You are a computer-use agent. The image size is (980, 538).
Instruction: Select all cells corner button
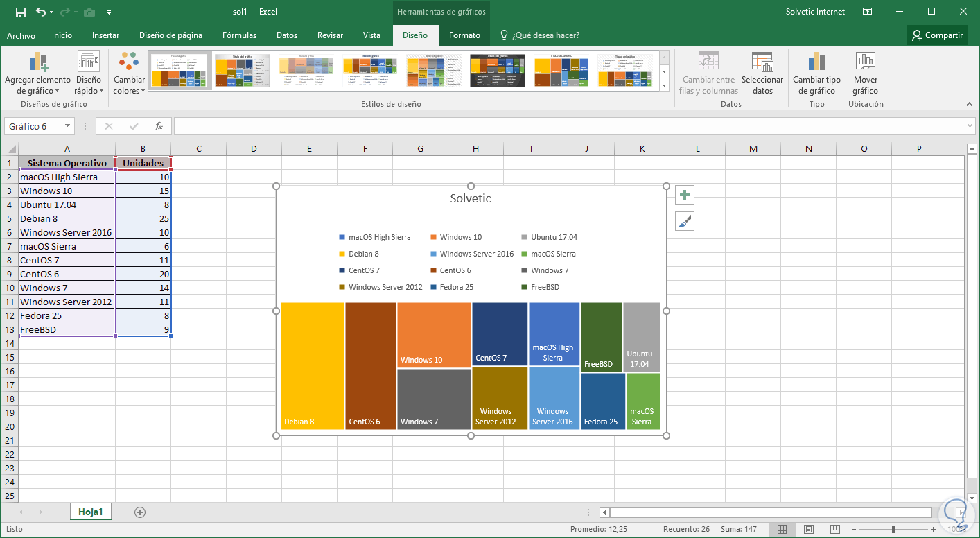[9, 149]
